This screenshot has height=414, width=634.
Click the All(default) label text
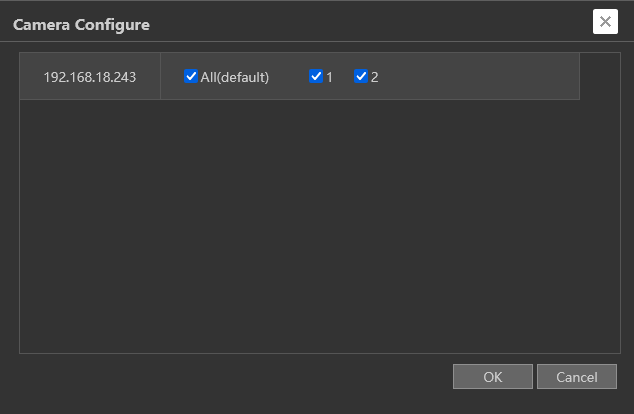pos(235,77)
